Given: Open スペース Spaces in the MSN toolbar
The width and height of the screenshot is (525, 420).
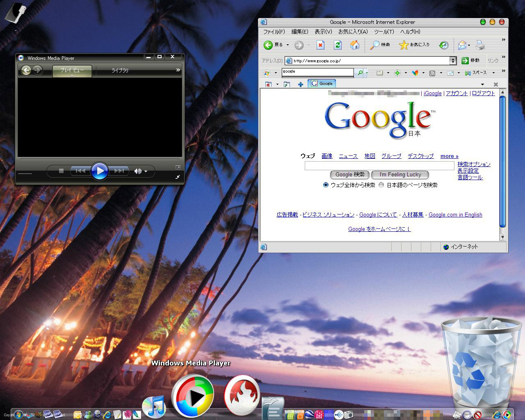Looking at the screenshot, I should pos(476,73).
